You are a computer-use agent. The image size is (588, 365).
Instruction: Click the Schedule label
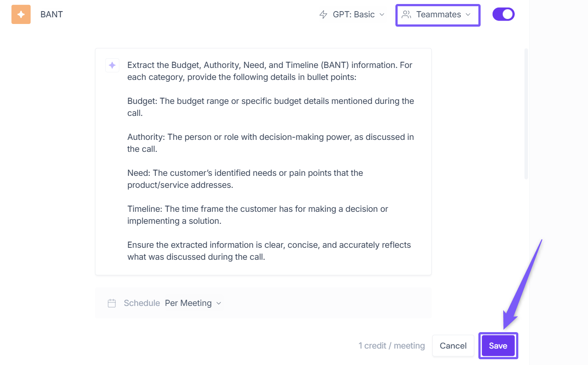coord(142,303)
